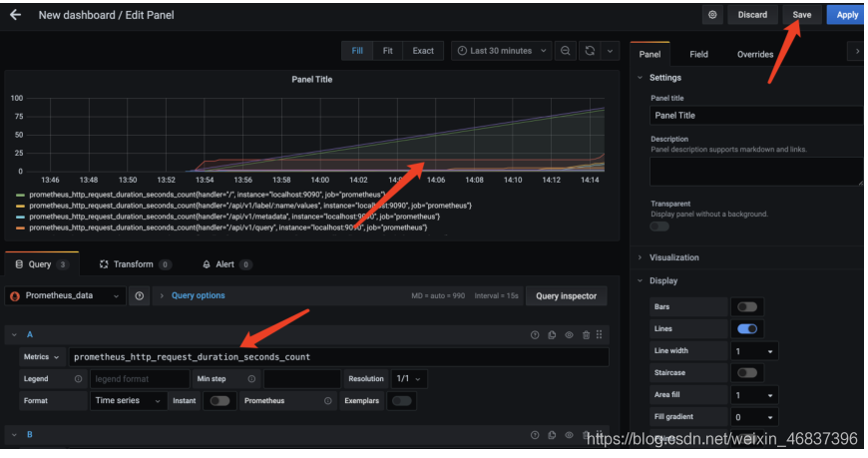Screen dimensions: 868x458
Task: Duplicate query A using the copy icon
Action: click(x=552, y=335)
